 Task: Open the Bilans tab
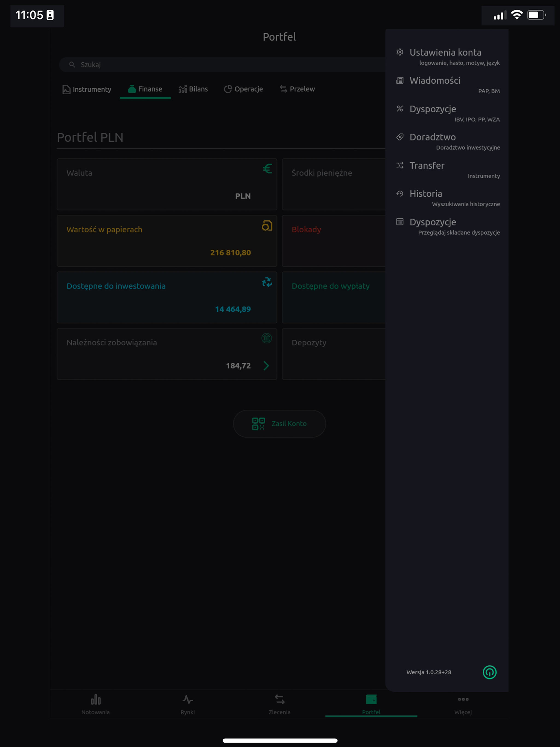[x=193, y=89]
